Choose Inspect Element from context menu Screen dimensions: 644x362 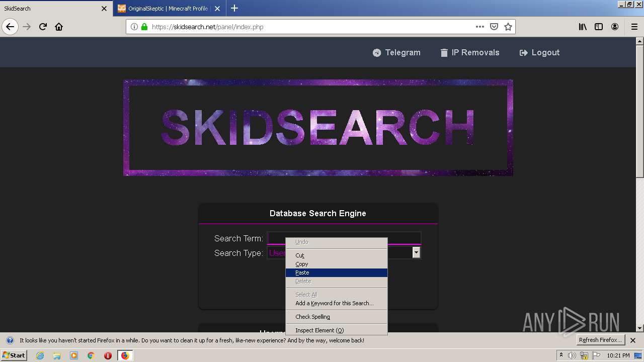336,330
